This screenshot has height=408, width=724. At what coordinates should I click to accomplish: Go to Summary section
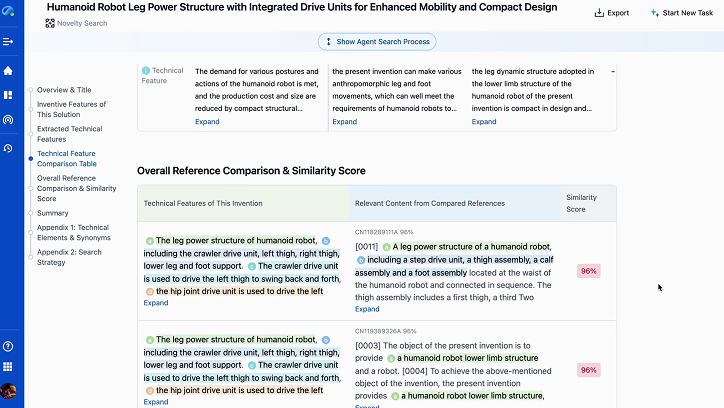53,213
